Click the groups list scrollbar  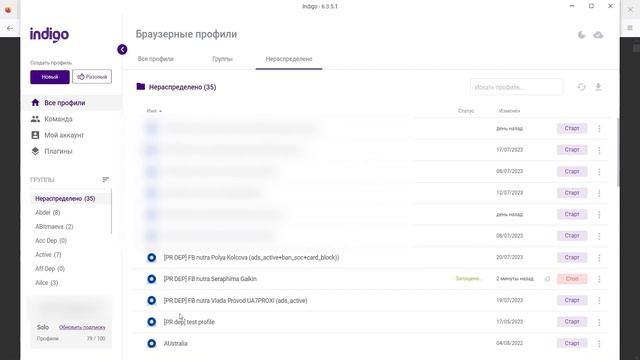pyautogui.click(x=111, y=211)
